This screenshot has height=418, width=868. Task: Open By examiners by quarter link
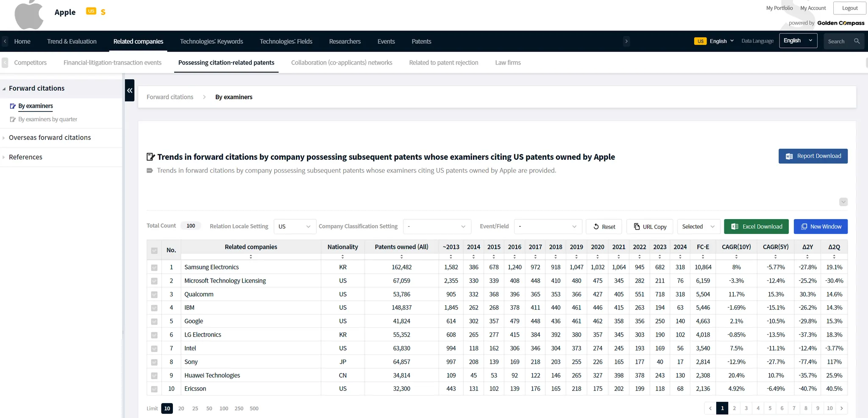tap(47, 119)
